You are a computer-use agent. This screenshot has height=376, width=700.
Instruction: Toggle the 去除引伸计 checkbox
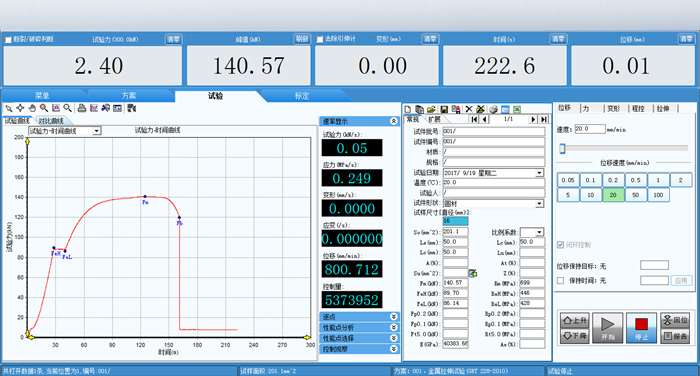[x=320, y=39]
